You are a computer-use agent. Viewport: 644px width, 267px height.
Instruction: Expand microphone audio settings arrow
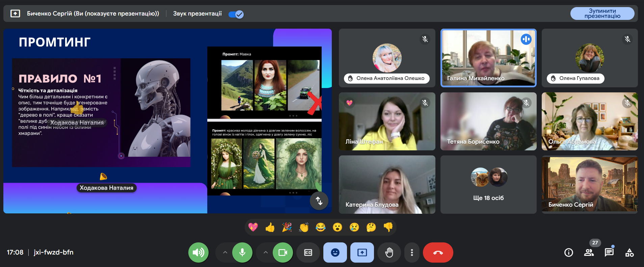coord(225,253)
